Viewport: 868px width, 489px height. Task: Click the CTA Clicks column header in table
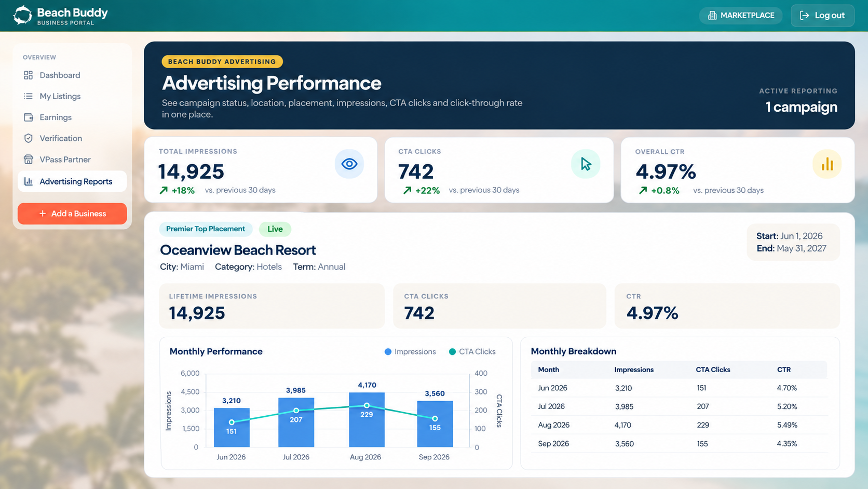tap(713, 369)
